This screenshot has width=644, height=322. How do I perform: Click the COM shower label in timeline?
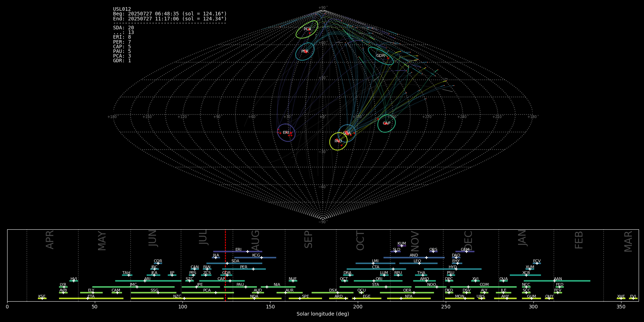[484, 285]
